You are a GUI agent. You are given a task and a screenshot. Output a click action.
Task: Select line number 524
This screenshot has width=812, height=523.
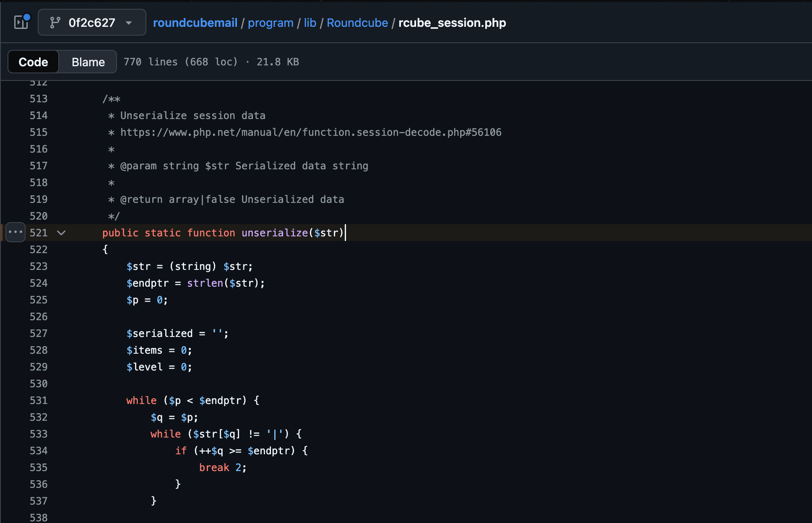(x=39, y=283)
